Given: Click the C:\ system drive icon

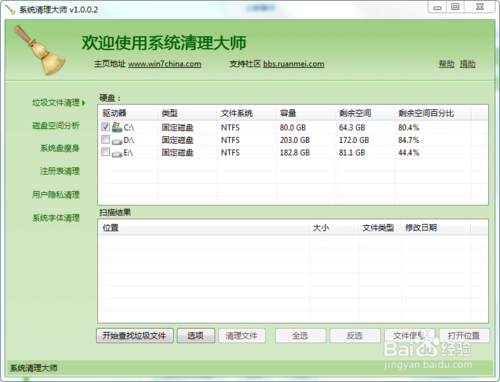Looking at the screenshot, I should tap(117, 127).
